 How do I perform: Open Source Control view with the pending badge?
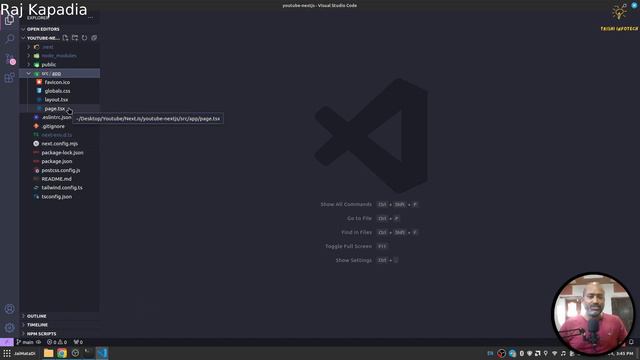(x=9, y=58)
